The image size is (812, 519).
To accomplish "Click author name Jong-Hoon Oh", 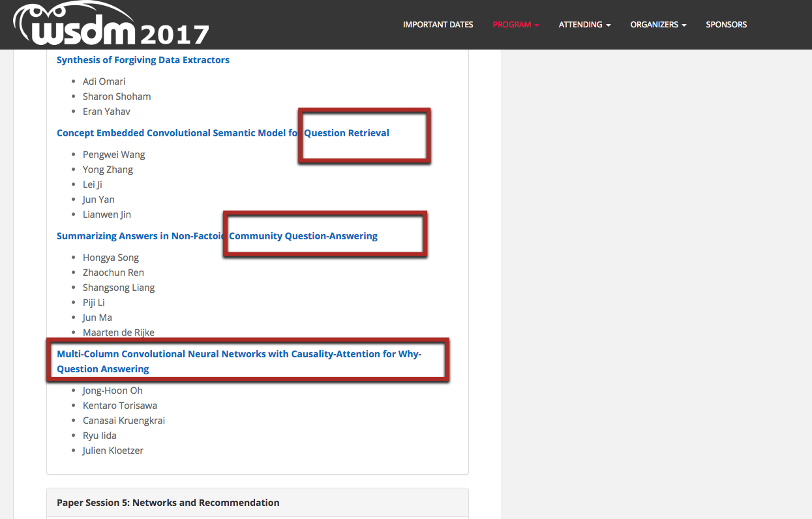I will [112, 391].
